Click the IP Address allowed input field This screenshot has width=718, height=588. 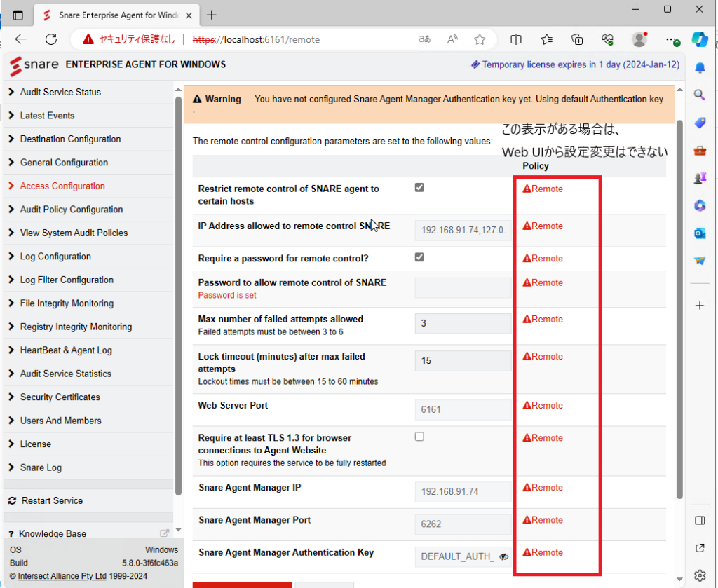click(463, 230)
